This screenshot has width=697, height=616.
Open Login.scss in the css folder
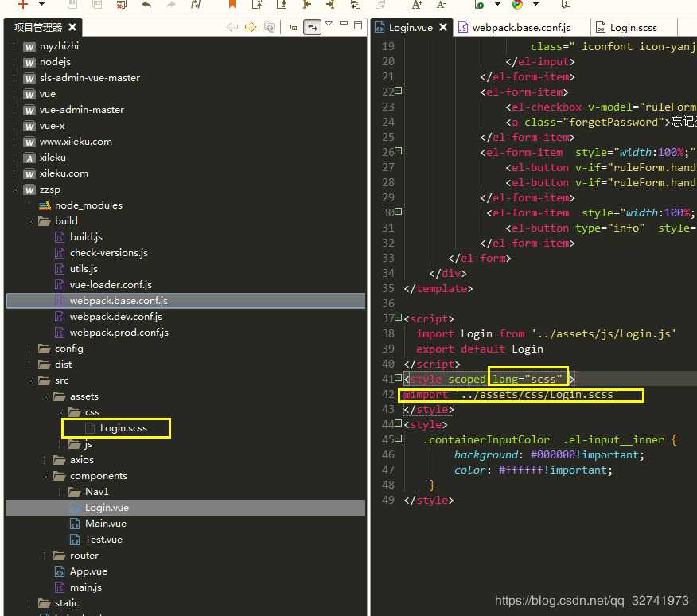point(123,428)
